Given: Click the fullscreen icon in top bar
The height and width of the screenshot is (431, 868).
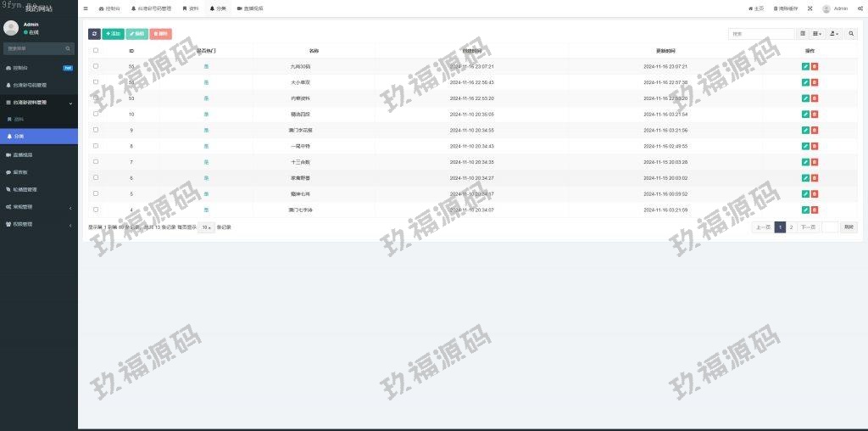Looking at the screenshot, I should coord(810,8).
